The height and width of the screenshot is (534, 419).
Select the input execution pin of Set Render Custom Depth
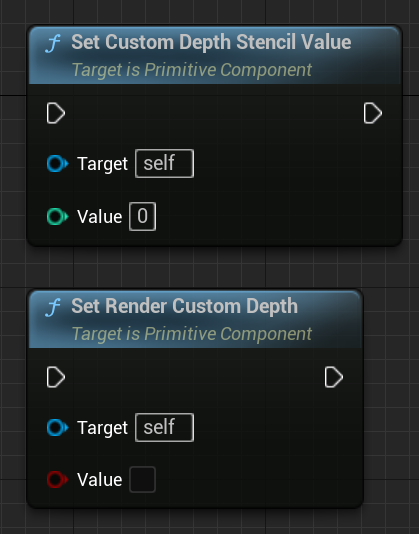(x=56, y=377)
